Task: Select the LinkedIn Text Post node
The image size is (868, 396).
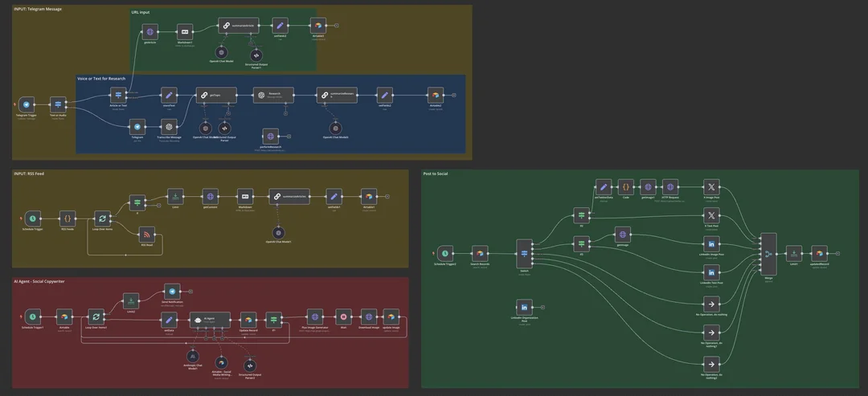Action: 711,272
